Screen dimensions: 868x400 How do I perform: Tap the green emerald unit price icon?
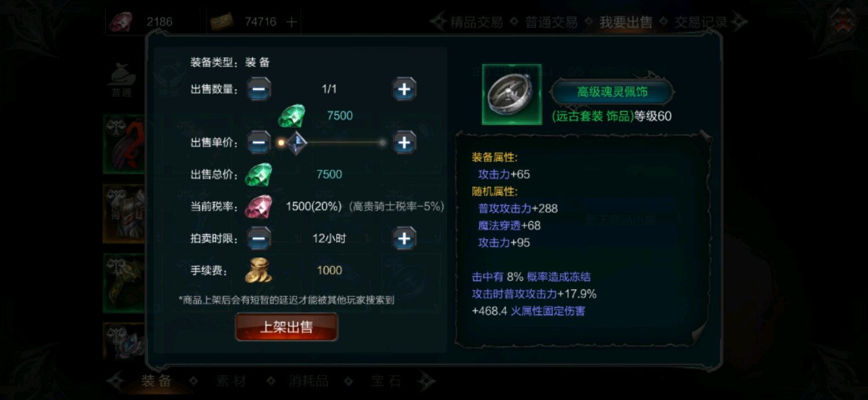coord(291,116)
